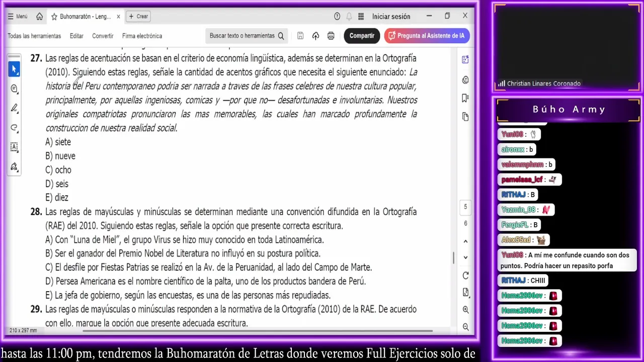Click page number 5 indicator
The width and height of the screenshot is (644, 362).
coord(465,207)
